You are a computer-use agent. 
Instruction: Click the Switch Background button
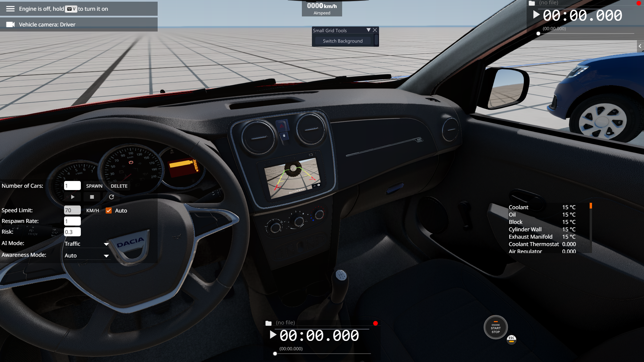[342, 41]
